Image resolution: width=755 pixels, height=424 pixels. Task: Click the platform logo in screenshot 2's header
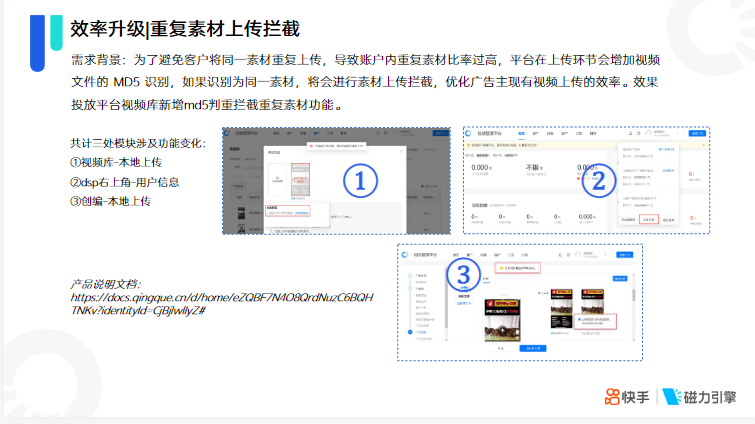[x=469, y=133]
